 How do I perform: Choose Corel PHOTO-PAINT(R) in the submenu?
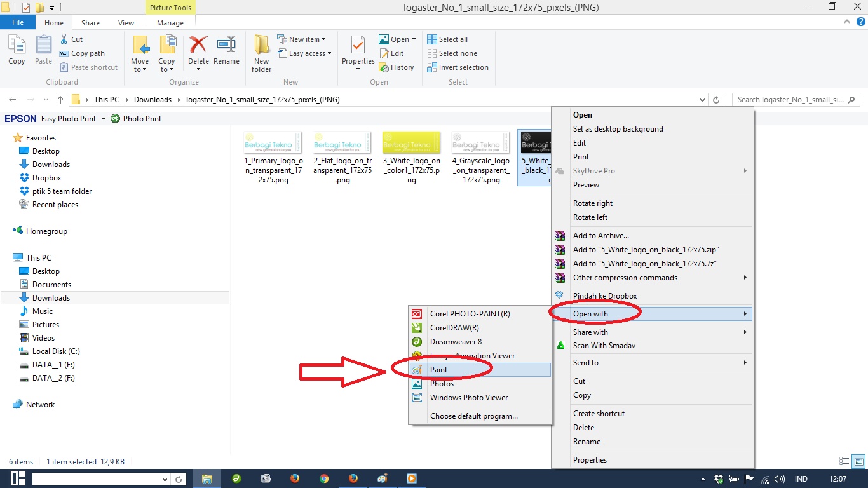[480, 314]
